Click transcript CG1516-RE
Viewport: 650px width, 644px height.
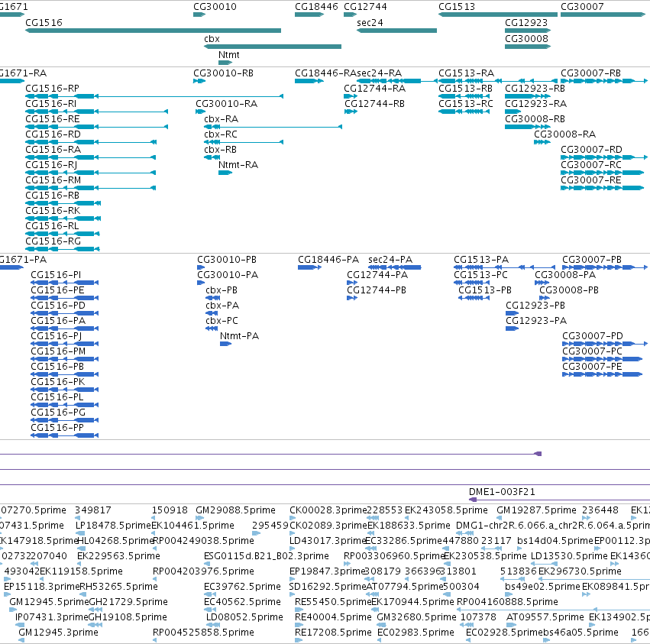click(x=52, y=119)
